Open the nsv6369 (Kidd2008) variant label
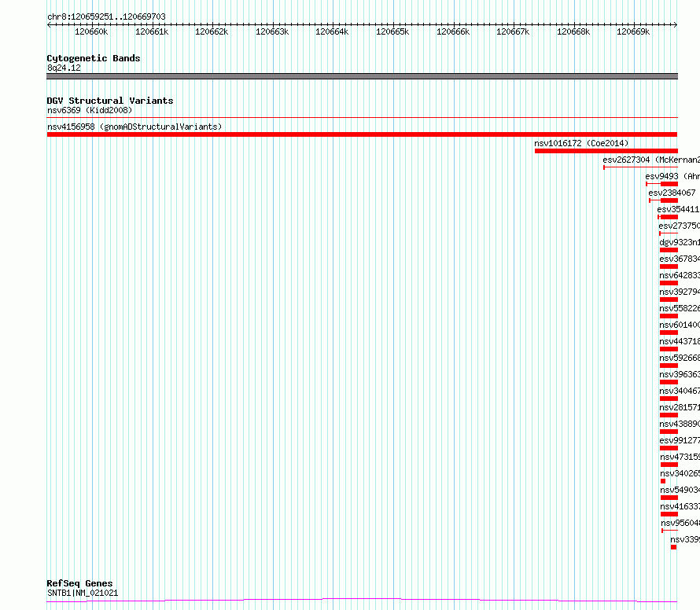Viewport: 700px width, 610px height. [x=90, y=110]
